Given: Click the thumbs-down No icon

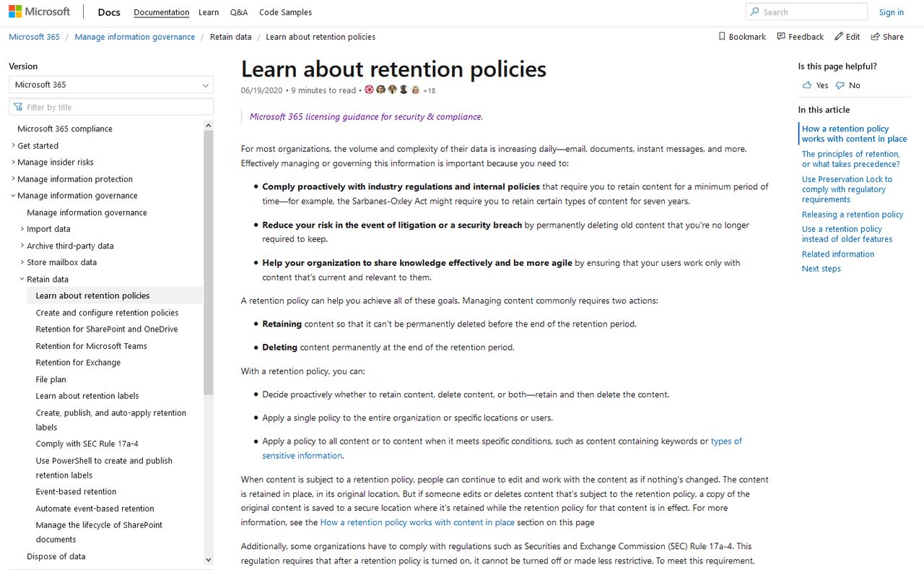Looking at the screenshot, I should click(x=840, y=85).
